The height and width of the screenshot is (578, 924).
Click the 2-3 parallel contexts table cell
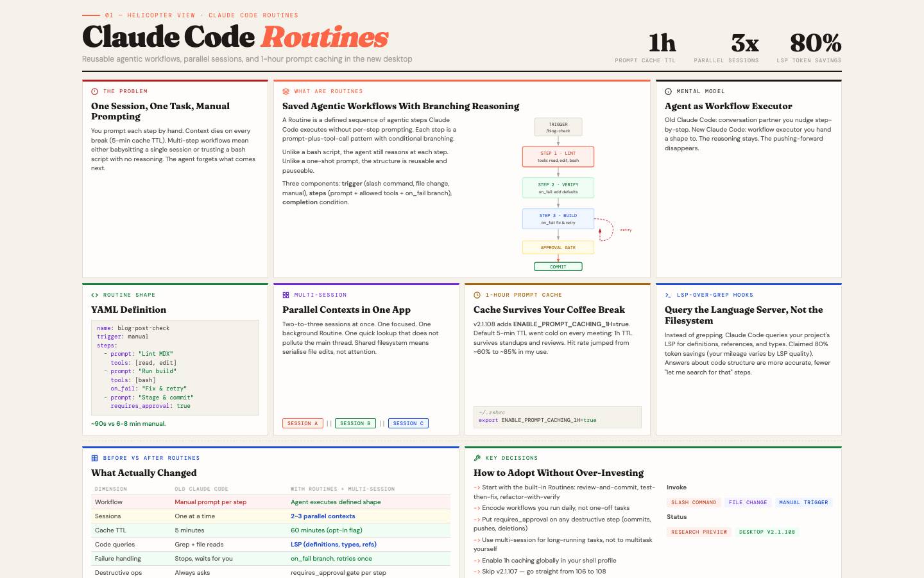click(323, 516)
